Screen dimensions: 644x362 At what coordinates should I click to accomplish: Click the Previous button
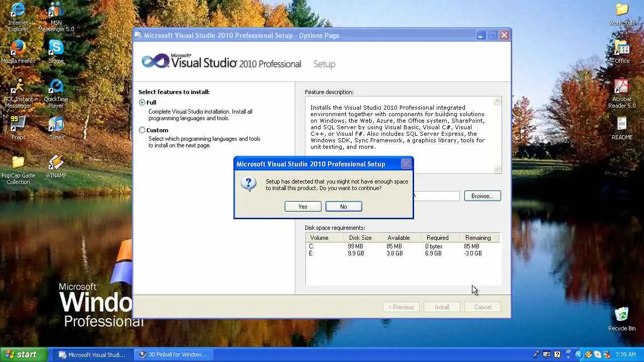pos(401,307)
